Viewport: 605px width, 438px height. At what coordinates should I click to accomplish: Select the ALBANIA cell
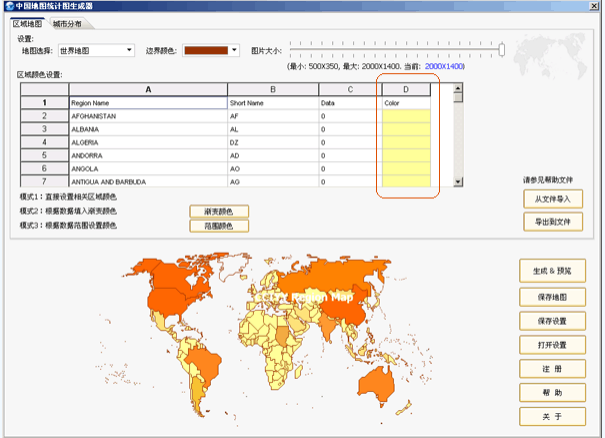(x=148, y=129)
